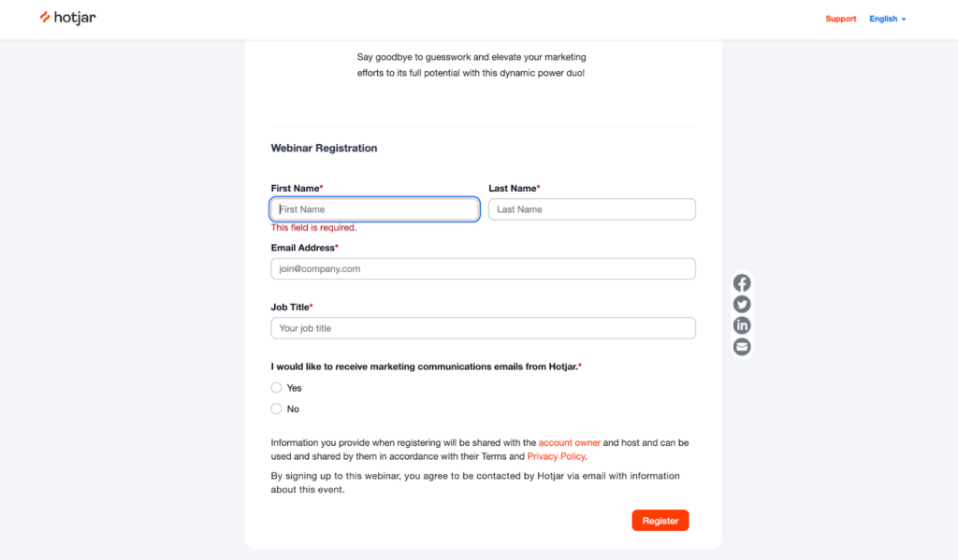Select Yes for marketing communications emails
This screenshot has height=560, width=958.
click(x=276, y=388)
